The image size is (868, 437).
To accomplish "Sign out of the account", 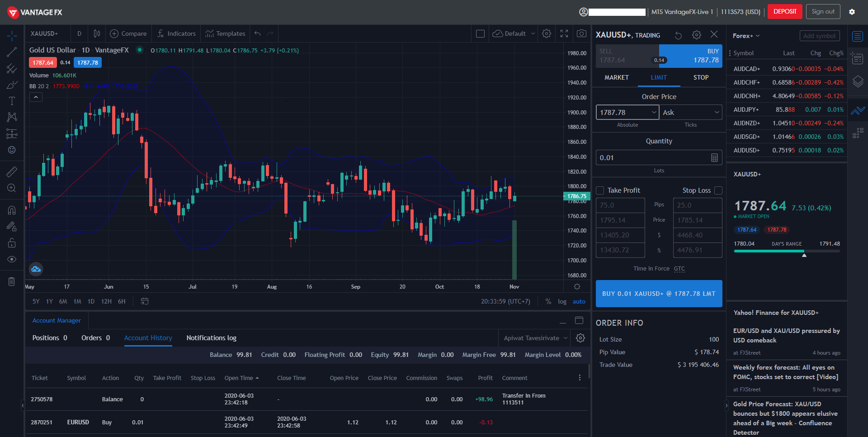I will point(823,12).
